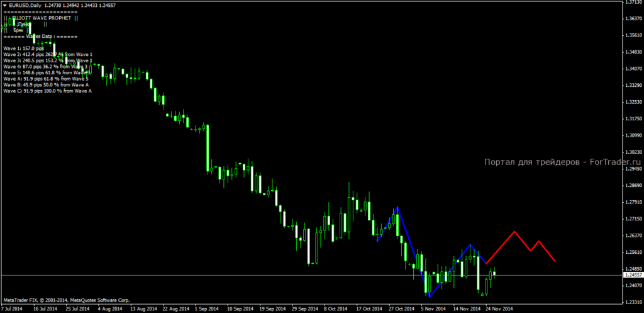Screen dimensions: 644x313
Task: Select the 'Wave C: 91.9 pips 100.0 %' row
Action: (47, 91)
